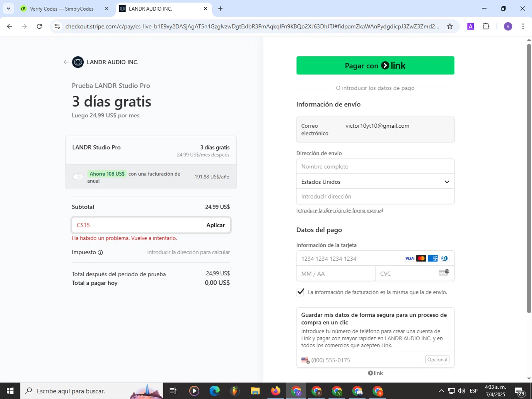Go back using the arrow beside LANDR AUDIO INC.

pyautogui.click(x=66, y=62)
